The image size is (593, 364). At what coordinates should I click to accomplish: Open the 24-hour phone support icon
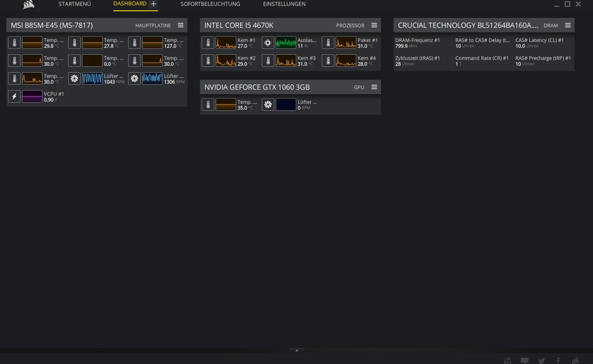(508, 360)
